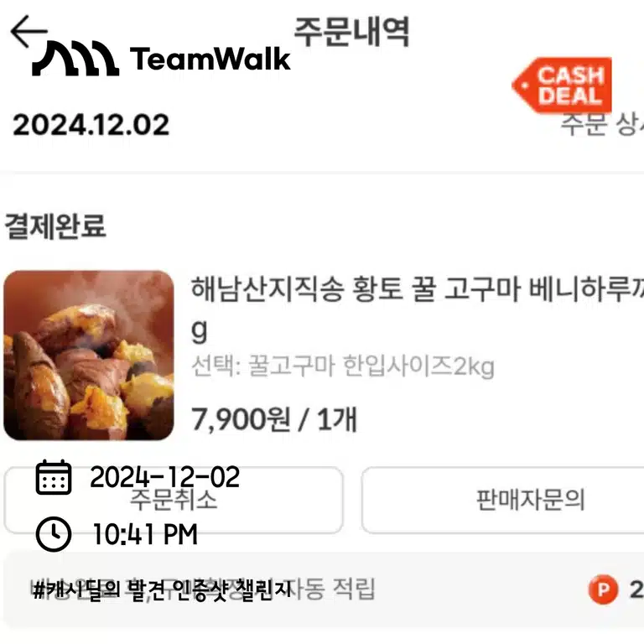Tap the clock icon next to 10:41 PM
The height and width of the screenshot is (644, 644).
coord(54,534)
